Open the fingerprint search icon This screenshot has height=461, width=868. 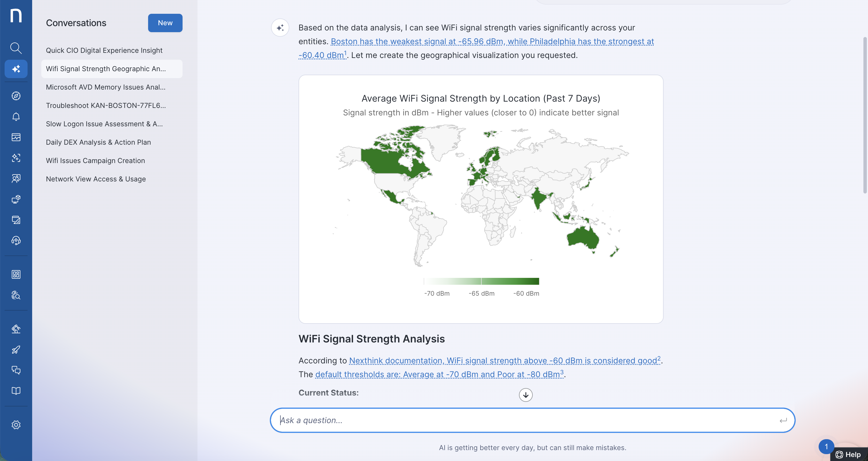pyautogui.click(x=16, y=295)
